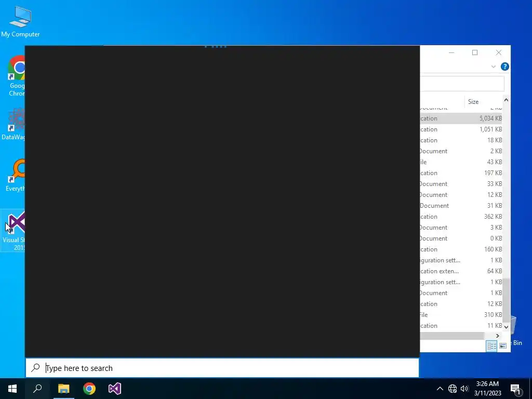
Task: Open Visual Studio from the taskbar
Action: tap(115, 389)
